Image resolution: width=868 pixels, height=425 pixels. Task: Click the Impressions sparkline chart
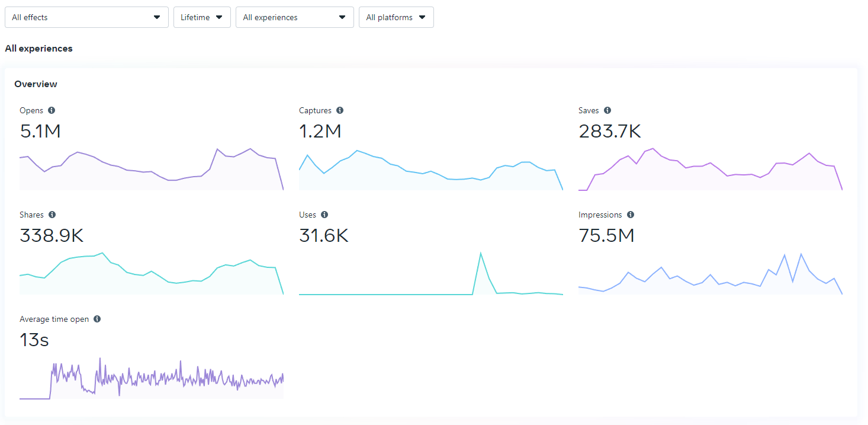[x=711, y=273]
